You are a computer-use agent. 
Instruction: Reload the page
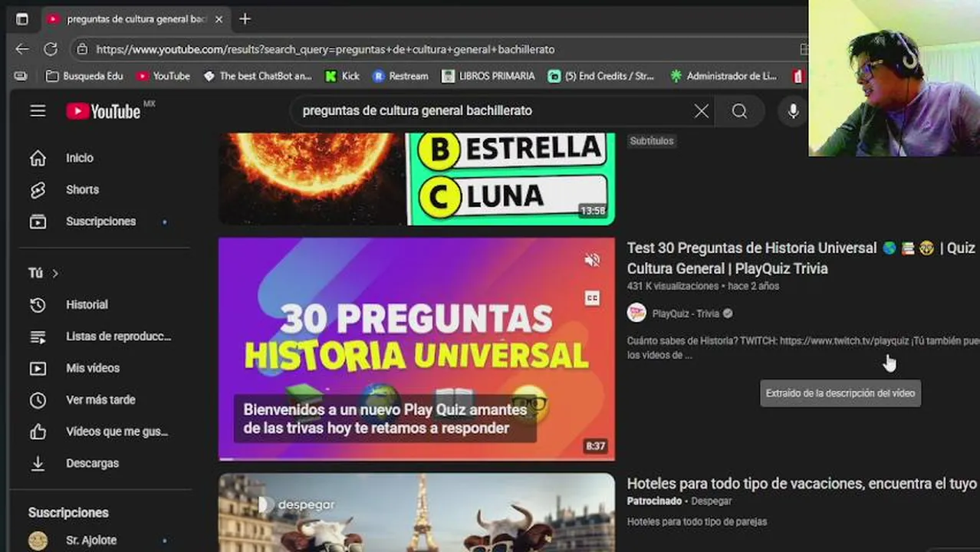click(x=51, y=49)
